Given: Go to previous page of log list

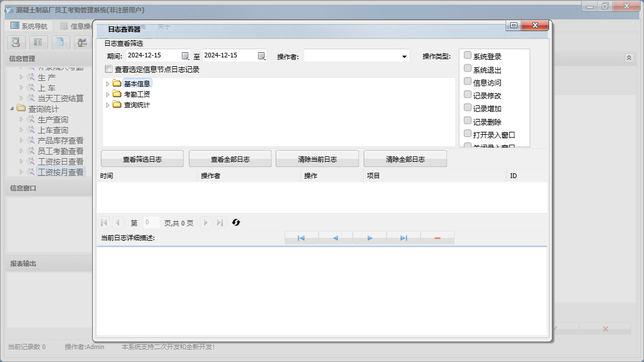Looking at the screenshot, I should pos(118,223).
